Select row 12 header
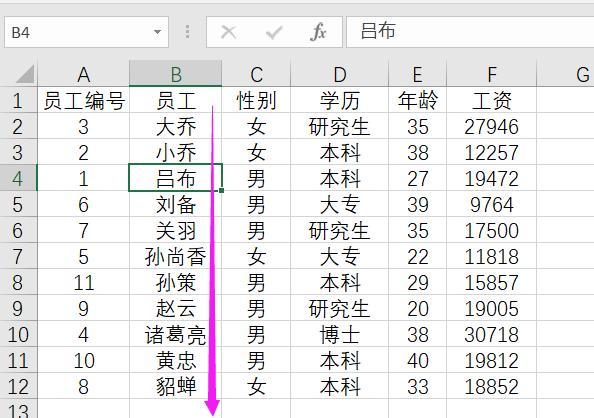The height and width of the screenshot is (418, 594). coord(18,386)
